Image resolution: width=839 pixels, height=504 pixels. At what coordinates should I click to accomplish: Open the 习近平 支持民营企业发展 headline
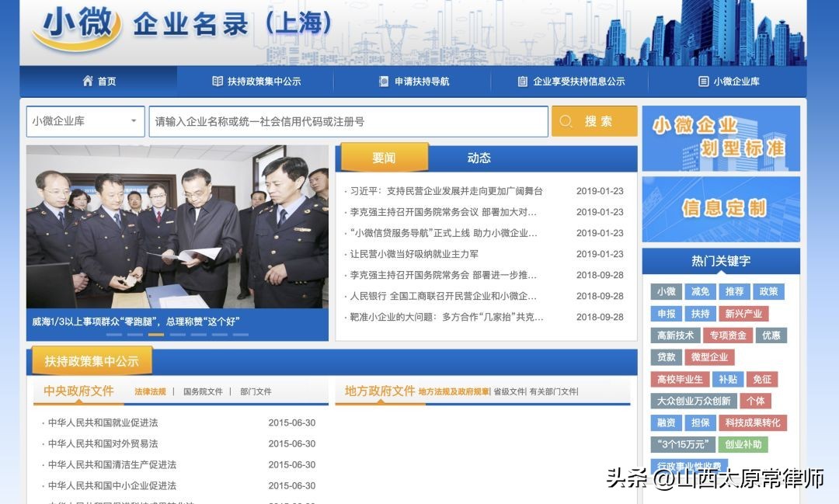click(x=445, y=189)
